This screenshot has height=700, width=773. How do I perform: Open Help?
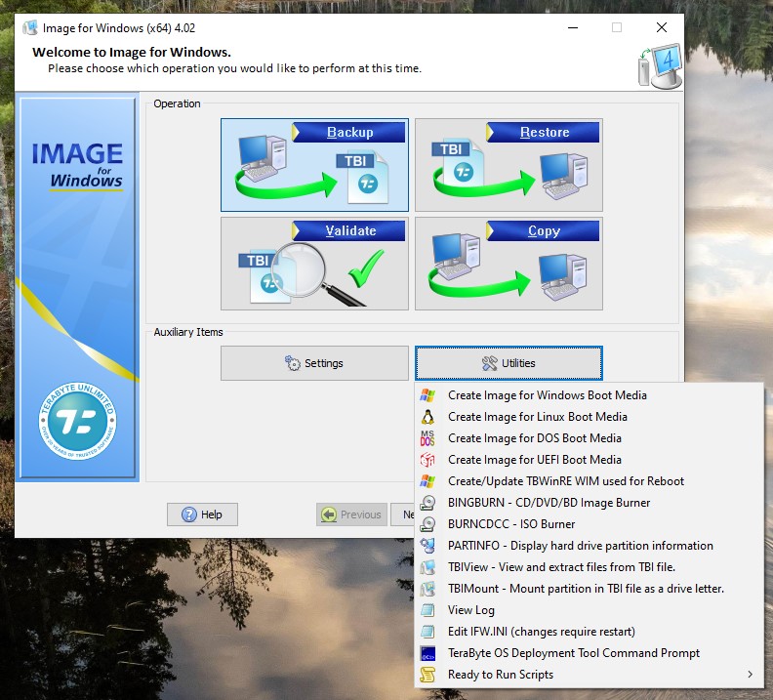[202, 515]
